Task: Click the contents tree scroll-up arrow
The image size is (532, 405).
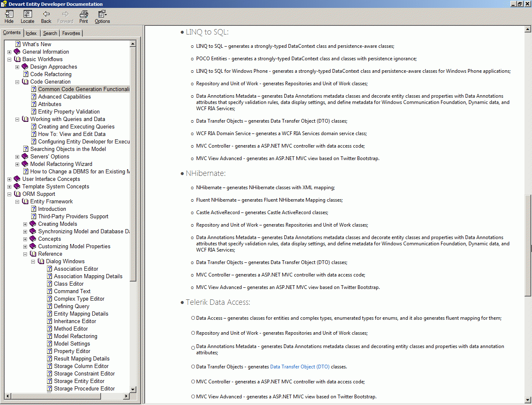Action: point(133,44)
